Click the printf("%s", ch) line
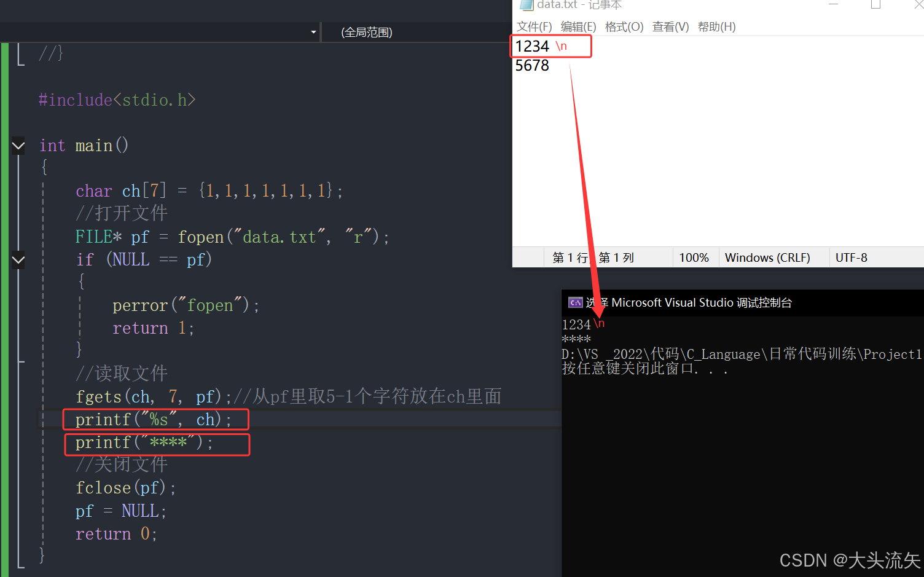924x577 pixels. 153,420
